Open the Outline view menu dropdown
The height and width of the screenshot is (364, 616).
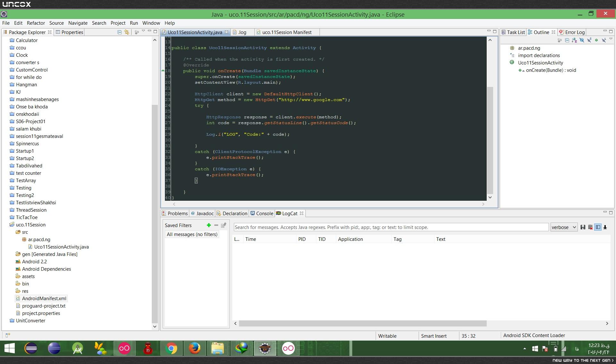pos(611,39)
